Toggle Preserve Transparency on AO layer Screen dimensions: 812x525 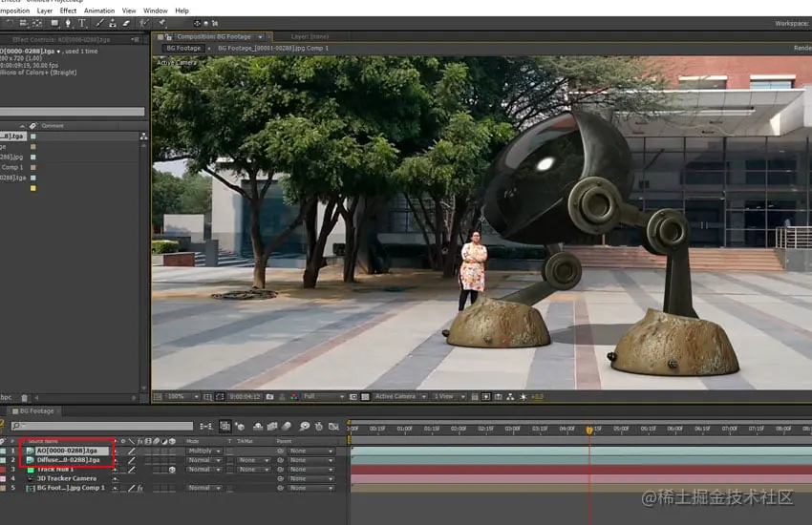click(229, 451)
